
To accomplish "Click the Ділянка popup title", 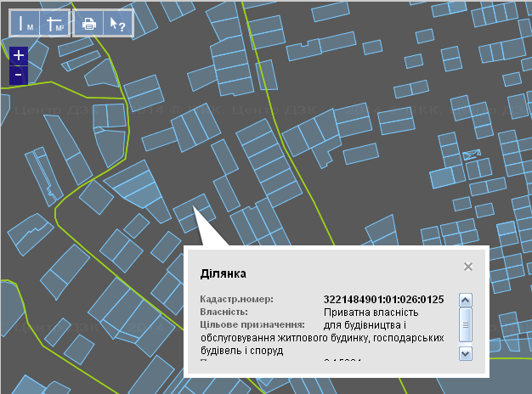I will pos(223,273).
